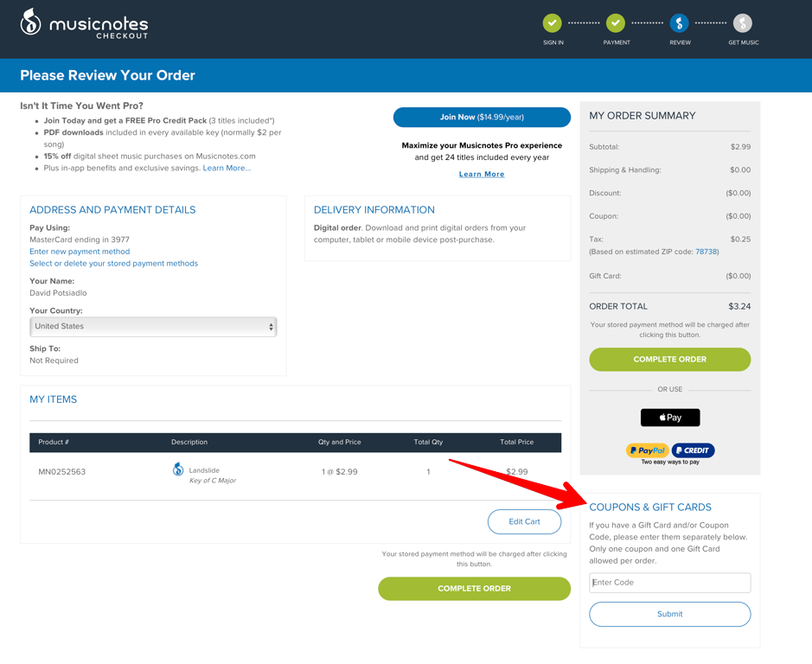Click the Gift Card ($0.00) value

[738, 276]
